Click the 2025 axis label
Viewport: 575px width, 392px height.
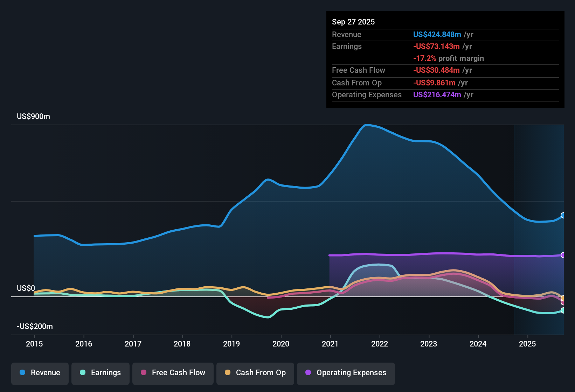[528, 344]
